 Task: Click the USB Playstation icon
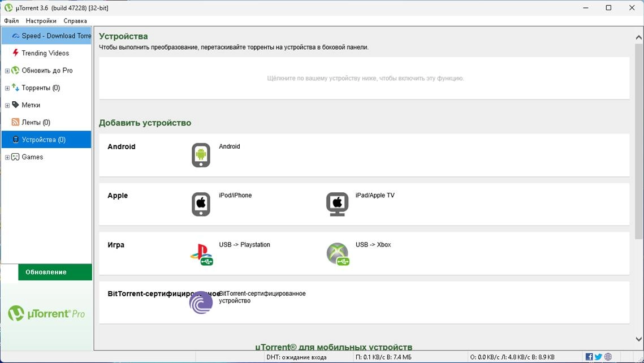pyautogui.click(x=202, y=254)
